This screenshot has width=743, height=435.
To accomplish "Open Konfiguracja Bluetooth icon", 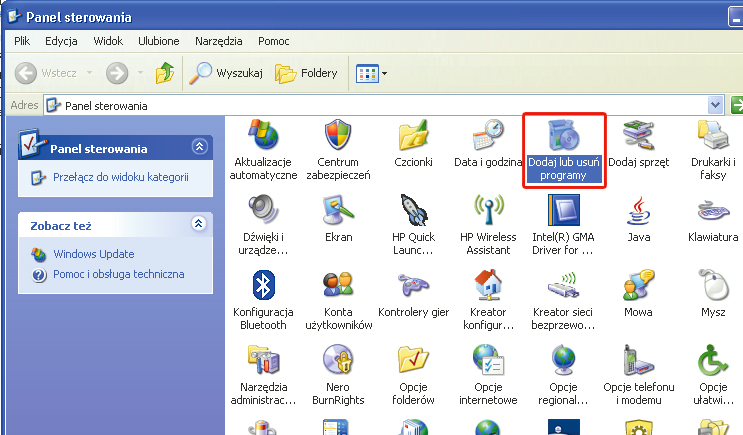I will 263,286.
